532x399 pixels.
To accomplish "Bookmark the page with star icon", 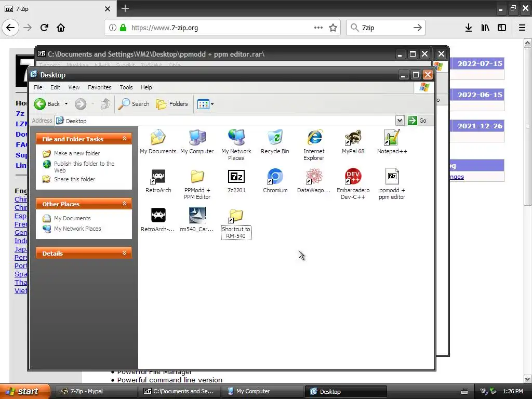I will point(333,28).
